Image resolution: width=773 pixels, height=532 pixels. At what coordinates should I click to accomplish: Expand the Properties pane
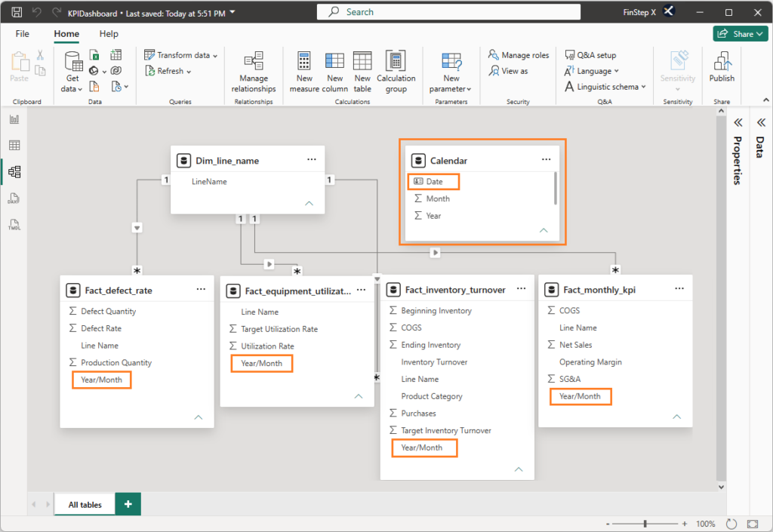click(738, 122)
